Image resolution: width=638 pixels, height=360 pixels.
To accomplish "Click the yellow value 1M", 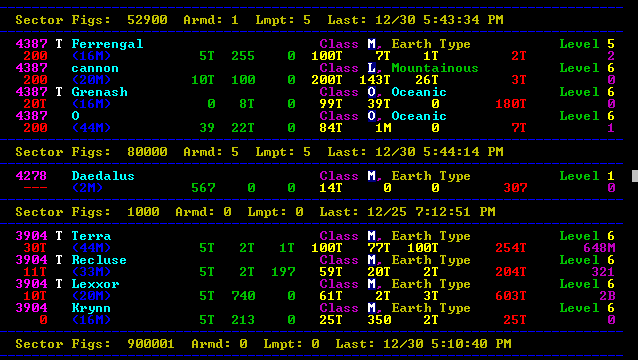I will point(383,128).
